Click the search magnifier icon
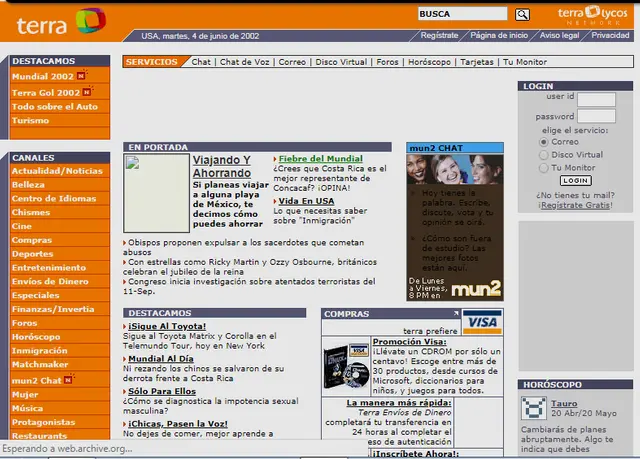Screen dimensions: 640x459 tap(522, 15)
